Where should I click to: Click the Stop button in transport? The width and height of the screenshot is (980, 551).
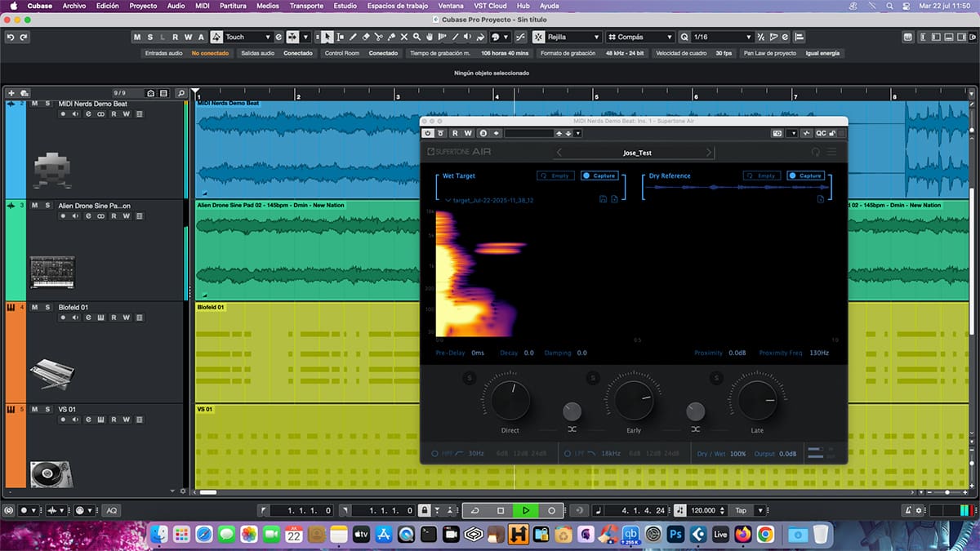click(x=501, y=510)
